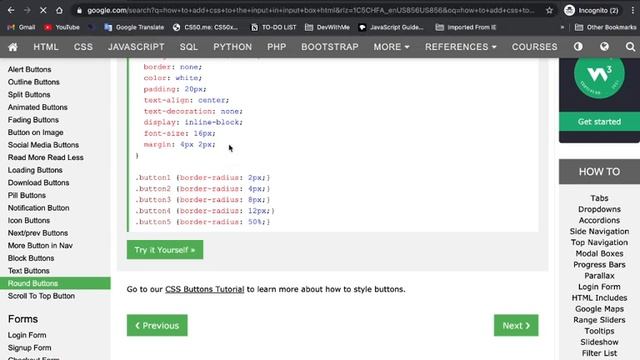Expand the REFERENCES dropdown
The height and width of the screenshot is (360, 640).
point(461,47)
